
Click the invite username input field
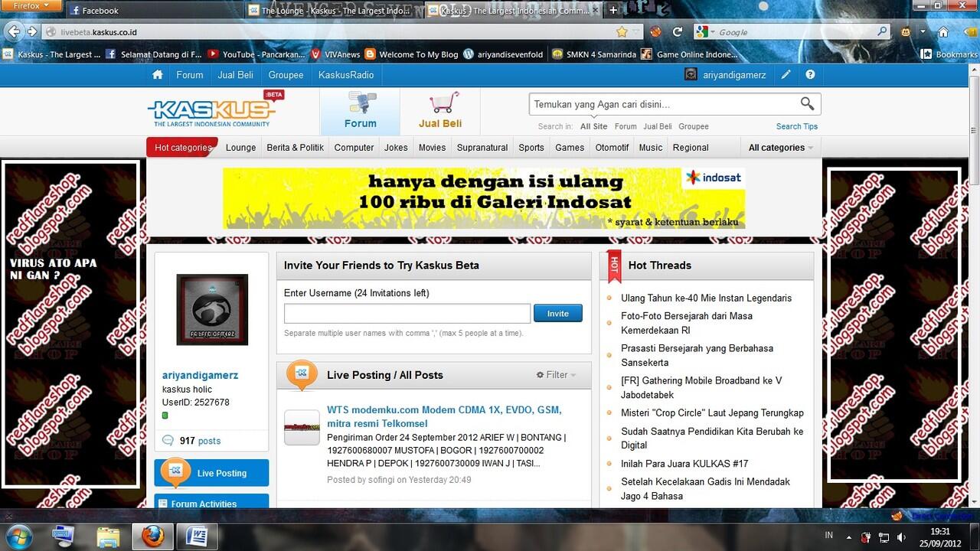tap(407, 313)
